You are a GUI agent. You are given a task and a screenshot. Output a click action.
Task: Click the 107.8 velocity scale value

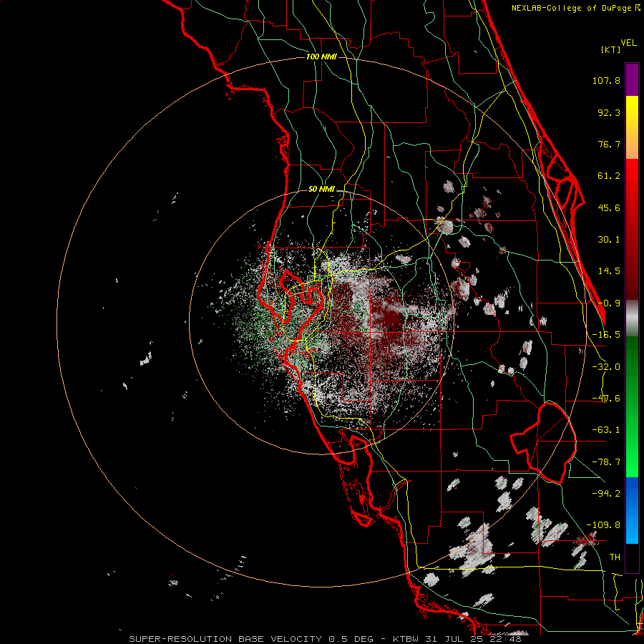[606, 80]
